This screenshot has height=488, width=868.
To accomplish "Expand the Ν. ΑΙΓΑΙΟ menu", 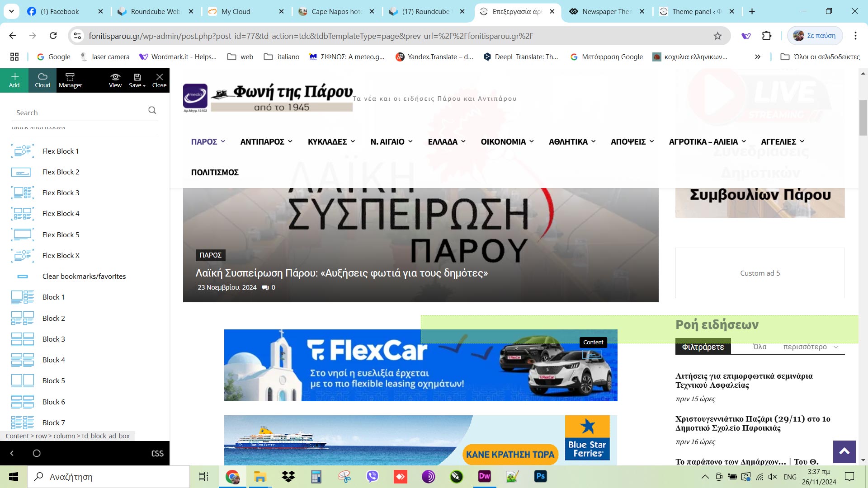I will pos(392,142).
